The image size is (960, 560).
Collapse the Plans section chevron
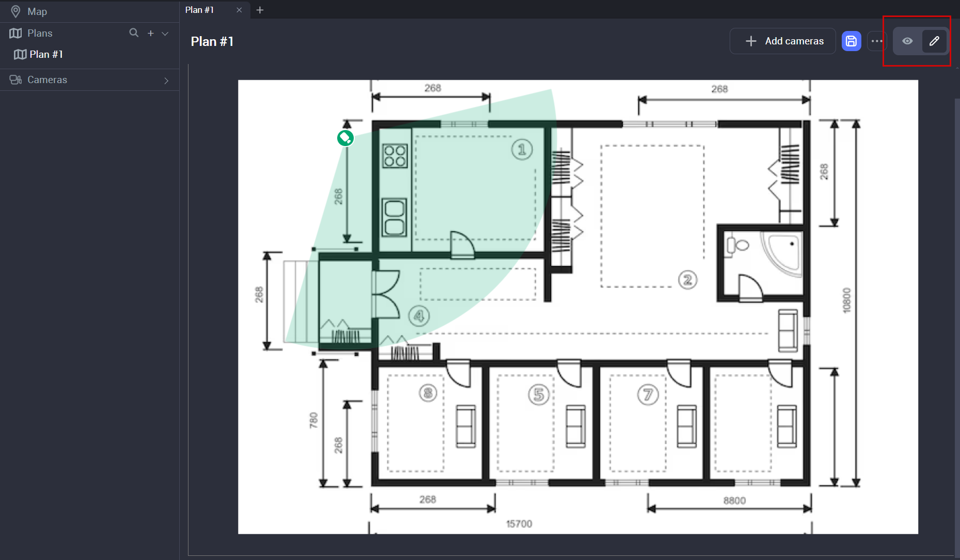tap(165, 34)
